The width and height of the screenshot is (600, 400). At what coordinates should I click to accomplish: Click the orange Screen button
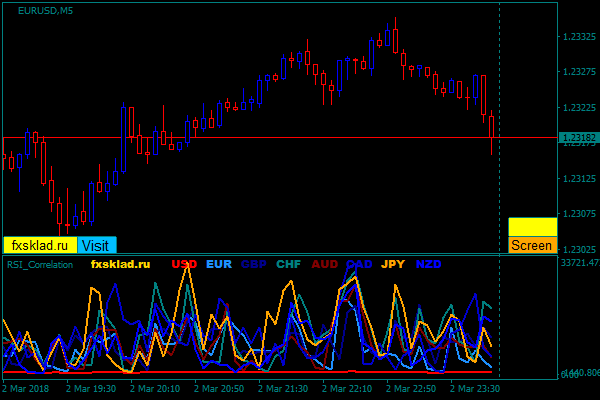coord(533,245)
